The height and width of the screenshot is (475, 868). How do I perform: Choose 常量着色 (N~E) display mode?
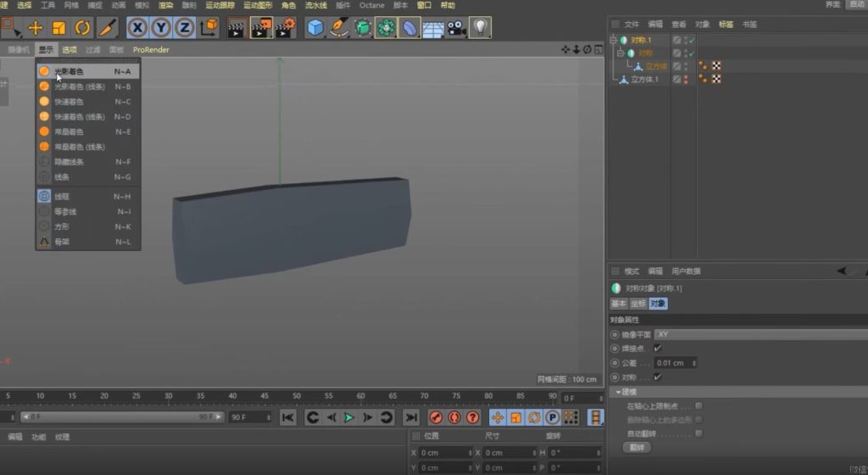[87, 131]
